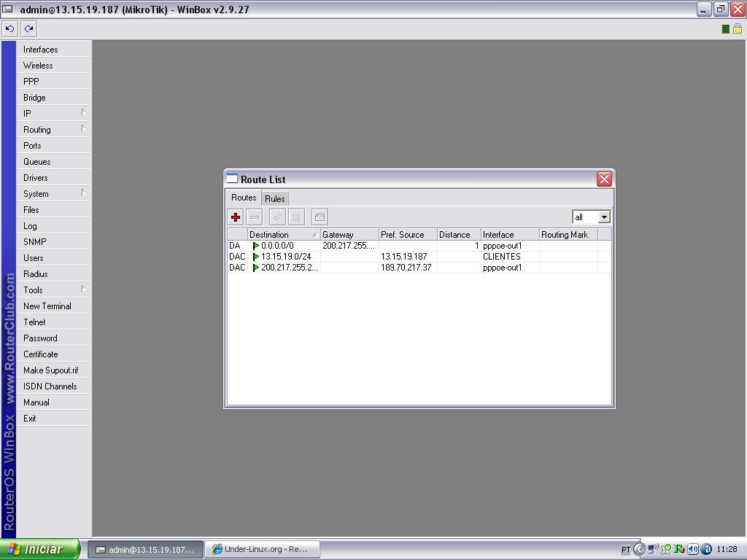Viewport: 747px width, 560px height.
Task: Sort by Distance column header
Action: [x=459, y=235]
